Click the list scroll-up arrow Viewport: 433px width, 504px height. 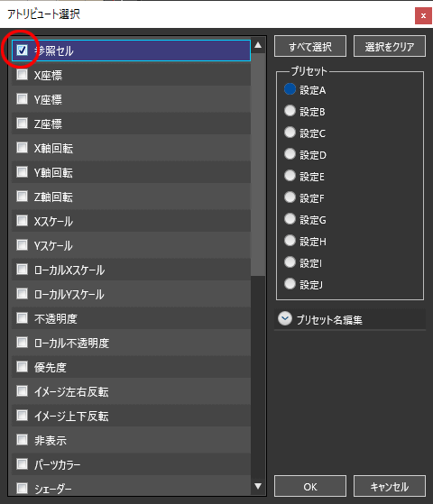[258, 45]
